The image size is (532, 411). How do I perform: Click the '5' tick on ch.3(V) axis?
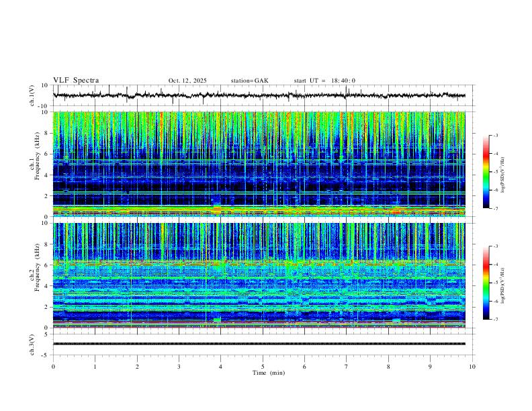(47, 334)
